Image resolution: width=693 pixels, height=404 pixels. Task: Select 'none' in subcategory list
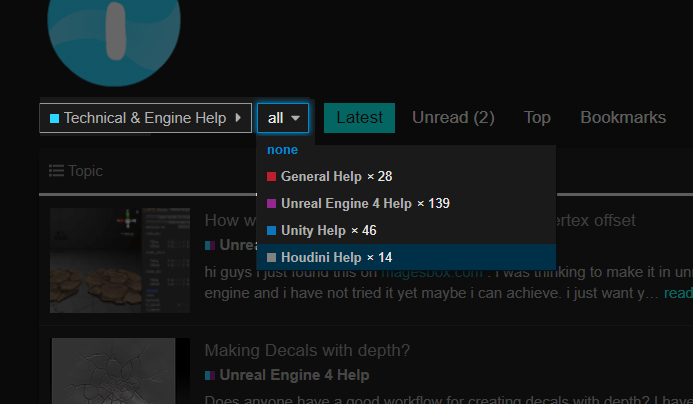(x=282, y=150)
